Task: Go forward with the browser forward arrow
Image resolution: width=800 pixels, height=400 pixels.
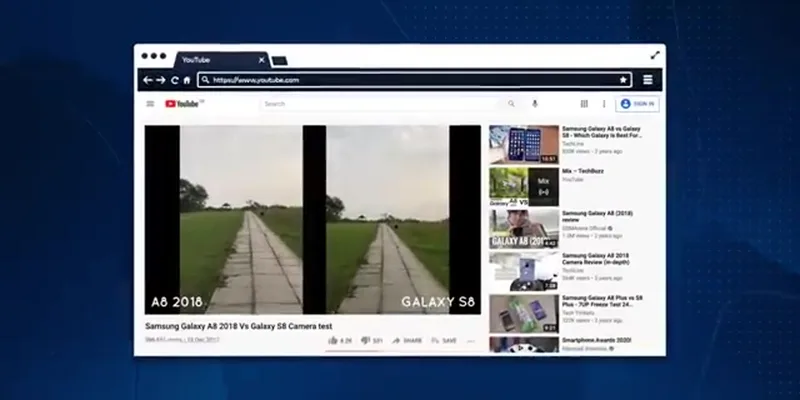Action: pyautogui.click(x=161, y=80)
